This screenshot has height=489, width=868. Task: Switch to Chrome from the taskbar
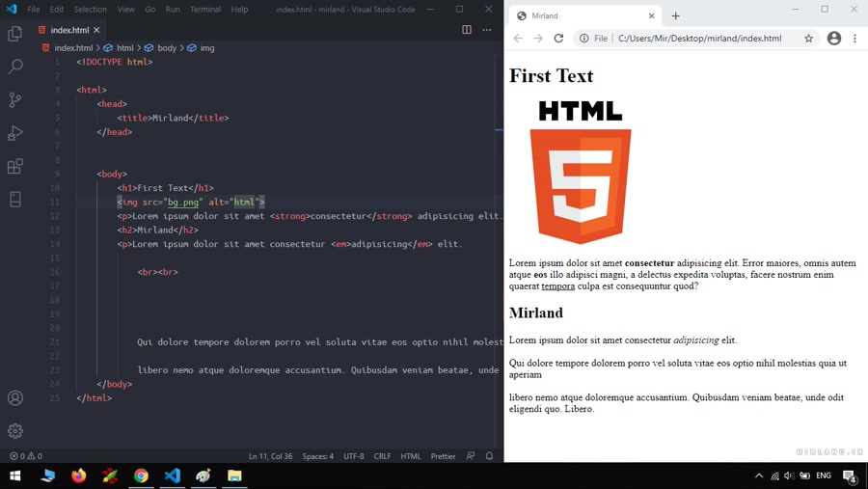click(x=141, y=475)
